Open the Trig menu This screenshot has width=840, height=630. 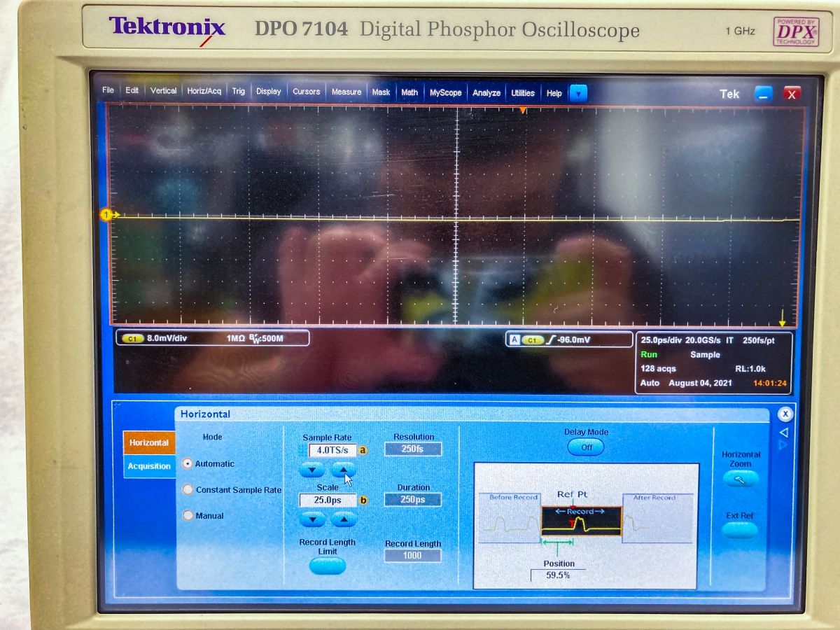point(239,91)
